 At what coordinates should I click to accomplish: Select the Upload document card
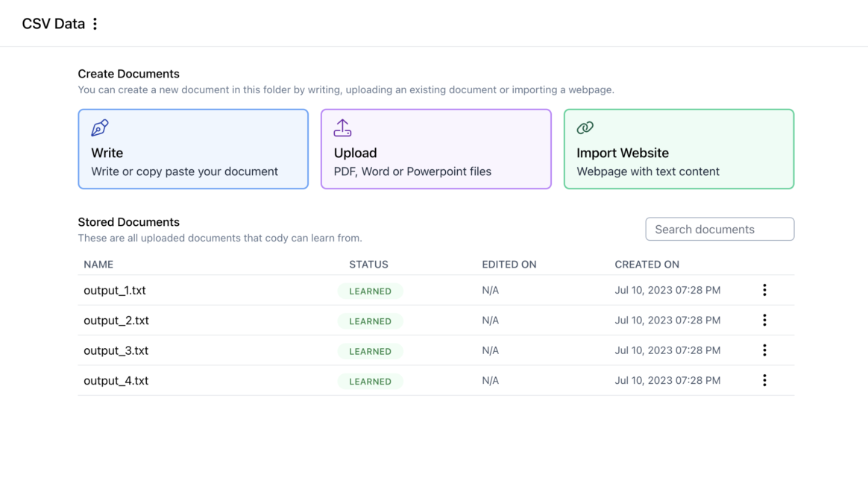click(x=435, y=149)
